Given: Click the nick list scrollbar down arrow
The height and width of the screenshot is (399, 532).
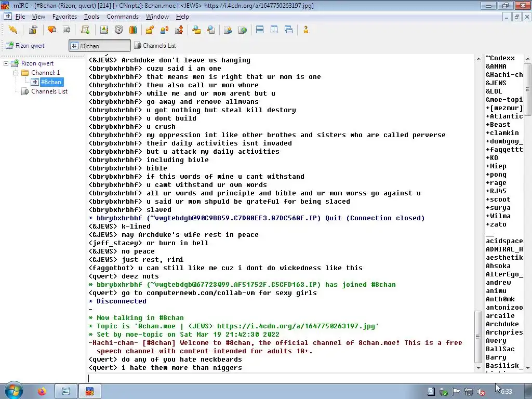Looking at the screenshot, I should 528,367.
